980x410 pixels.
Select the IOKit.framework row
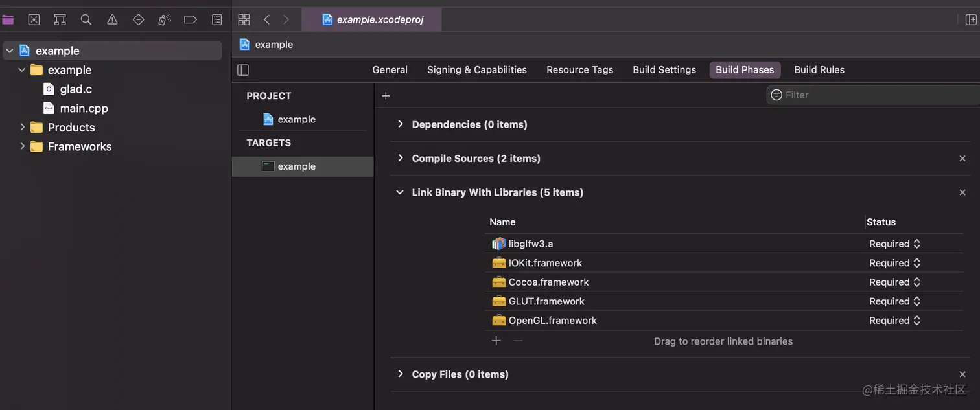click(724, 263)
